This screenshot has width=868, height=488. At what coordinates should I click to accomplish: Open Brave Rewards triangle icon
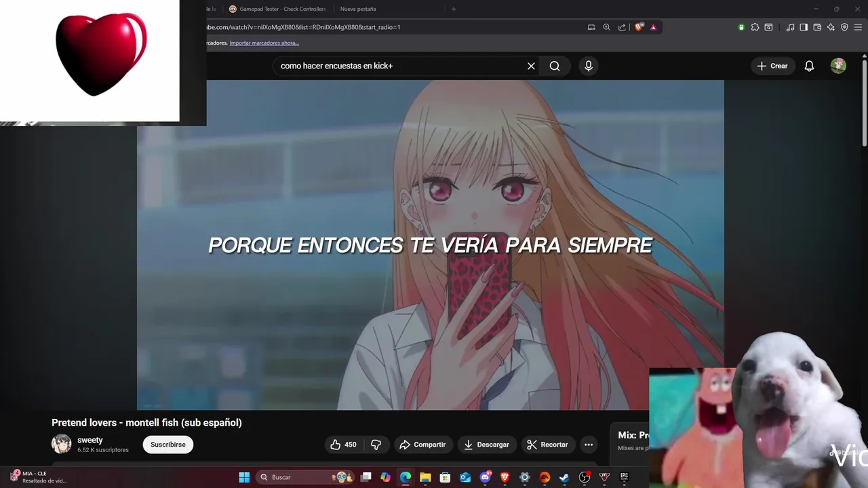(x=653, y=27)
